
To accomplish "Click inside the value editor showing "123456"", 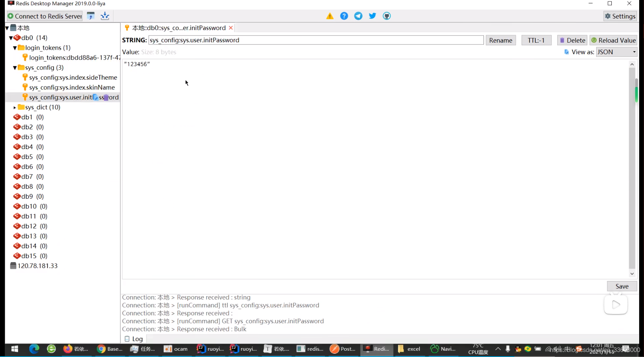I will click(x=375, y=169).
